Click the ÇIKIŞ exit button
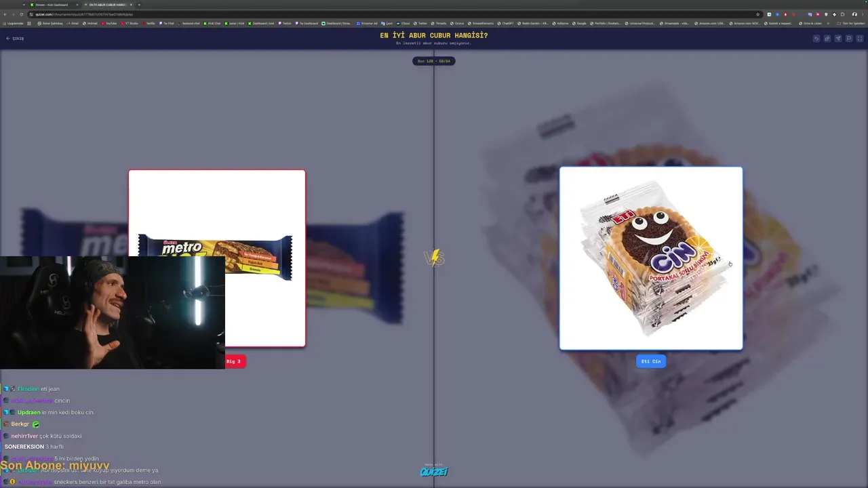This screenshot has height=488, width=868. pyautogui.click(x=15, y=39)
